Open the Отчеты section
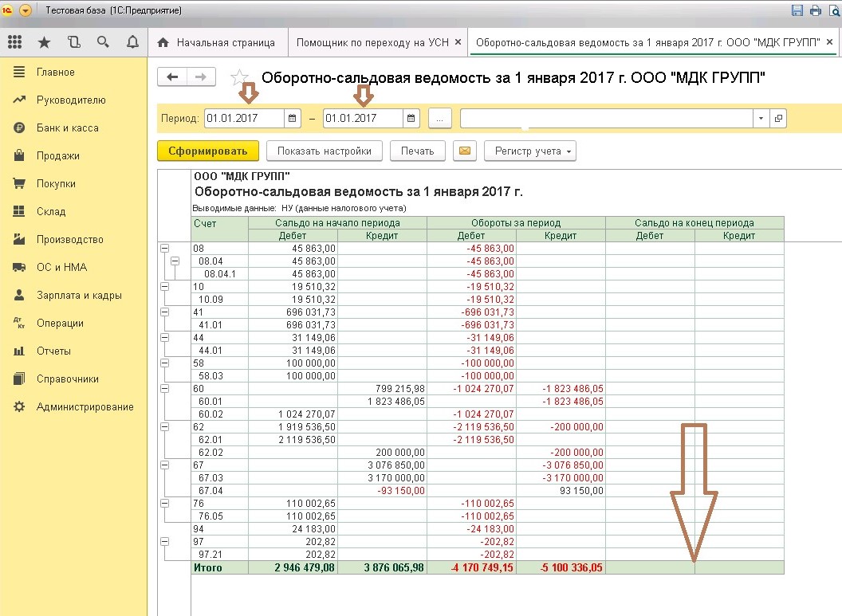This screenshot has width=842, height=616. (53, 351)
